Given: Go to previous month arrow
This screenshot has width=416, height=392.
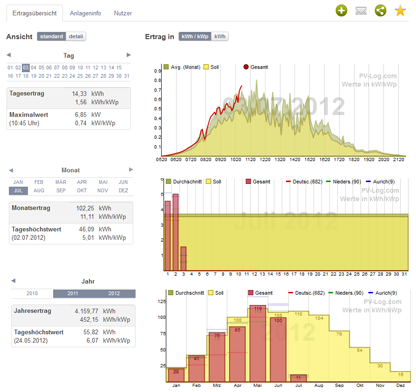Looking at the screenshot, I should point(11,170).
